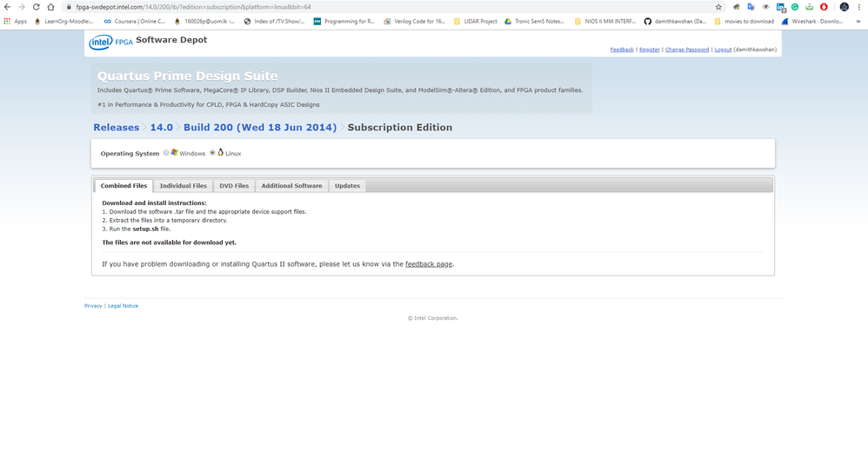This screenshot has height=451, width=868.
Task: Click the Logout link
Action: (x=723, y=50)
